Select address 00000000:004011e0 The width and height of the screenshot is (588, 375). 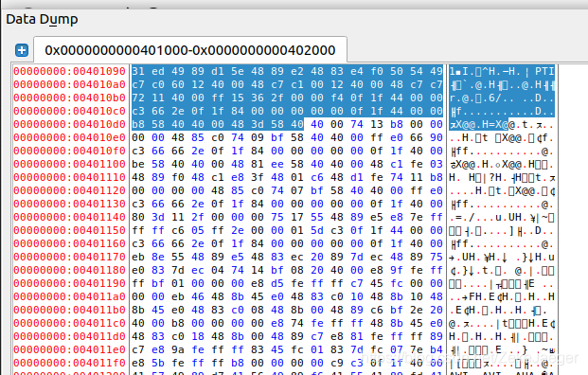click(70, 349)
